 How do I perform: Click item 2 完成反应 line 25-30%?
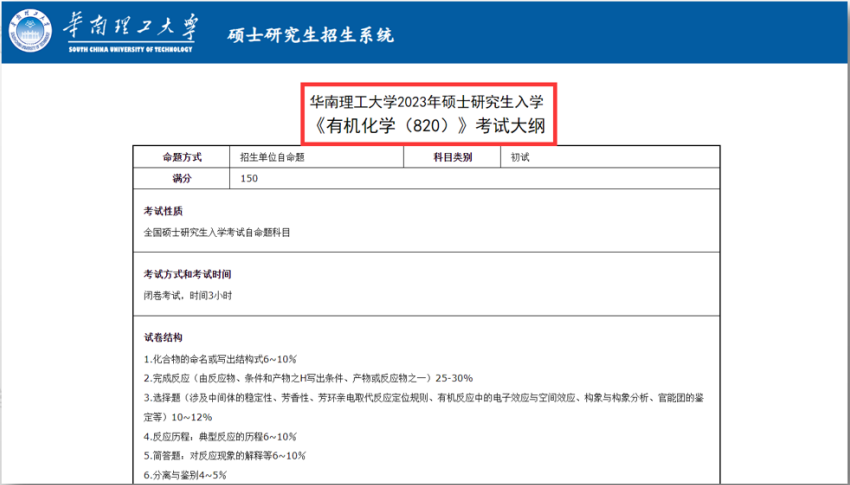coord(308,378)
